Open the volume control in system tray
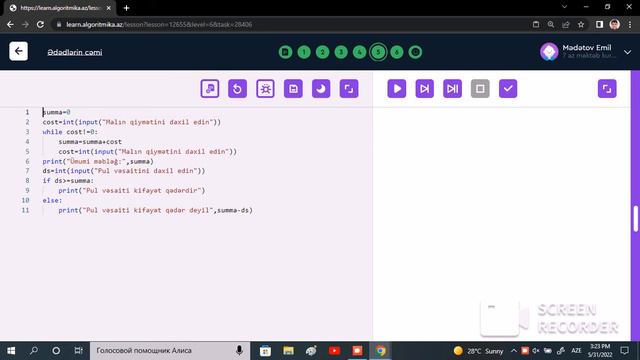Screen dimensions: 640x360 (x=536, y=351)
